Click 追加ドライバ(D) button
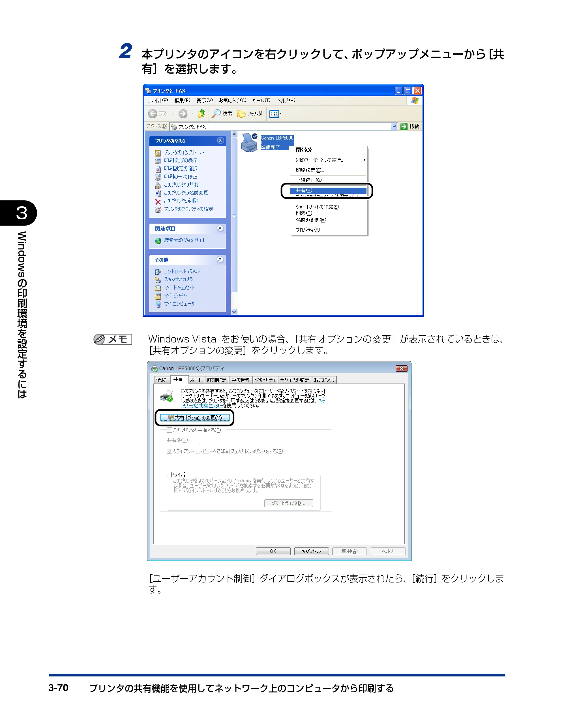Image resolution: width=566 pixels, height=728 pixels. point(289,503)
